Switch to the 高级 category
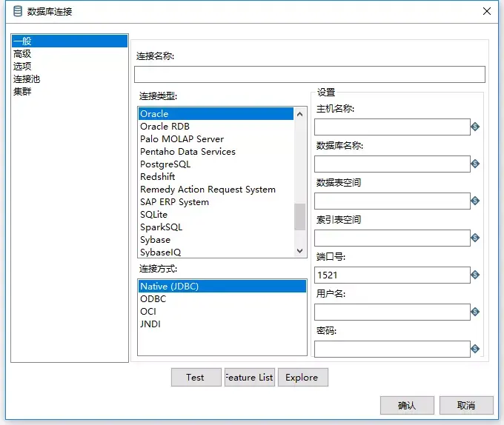 click(70, 53)
